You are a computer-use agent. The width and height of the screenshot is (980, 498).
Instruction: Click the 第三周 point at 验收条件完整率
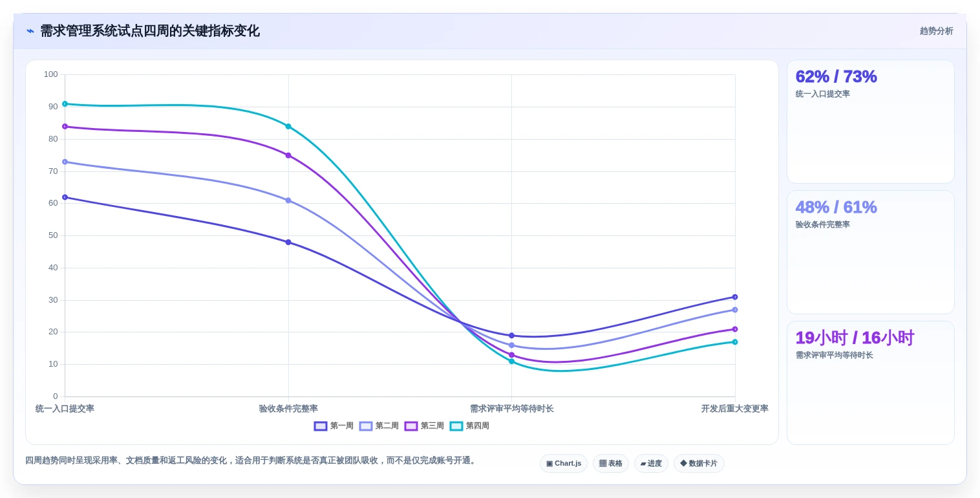point(288,155)
